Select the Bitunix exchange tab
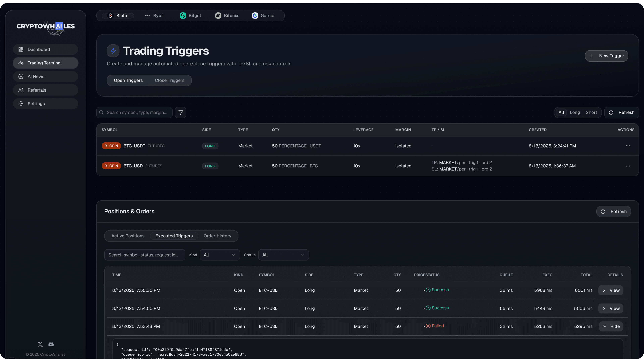Viewport: 644px width, 362px height. pyautogui.click(x=227, y=15)
